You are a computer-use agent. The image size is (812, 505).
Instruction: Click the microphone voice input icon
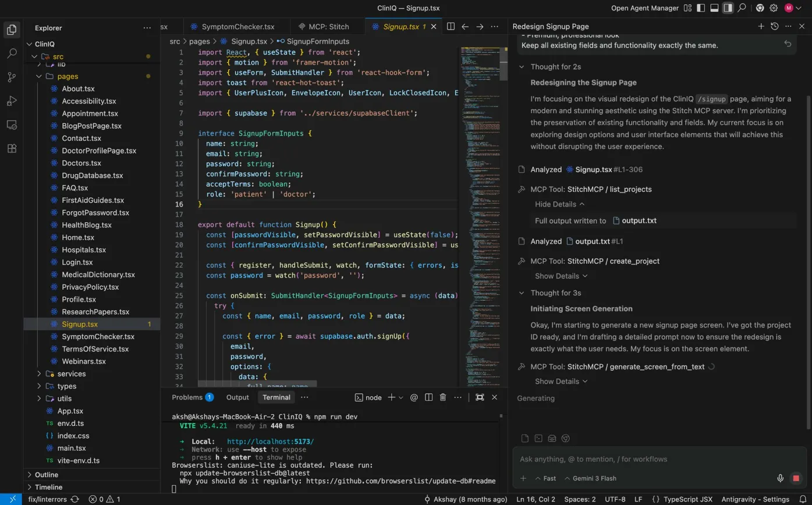point(780,478)
